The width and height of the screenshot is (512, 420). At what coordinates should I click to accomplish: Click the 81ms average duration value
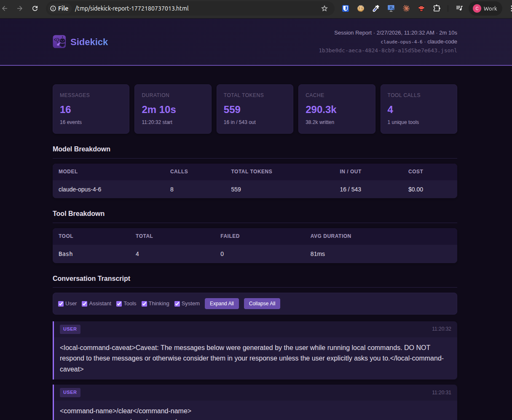point(318,254)
